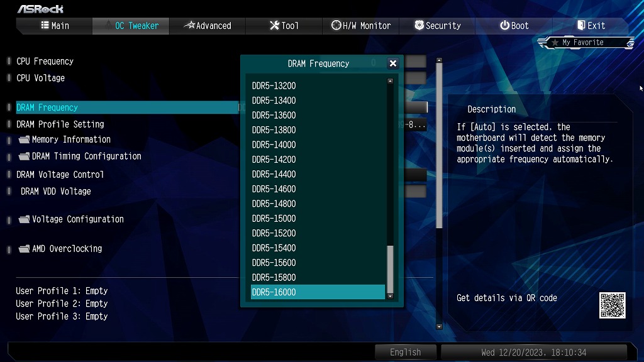Open the Memory Information folder icon

point(25,140)
